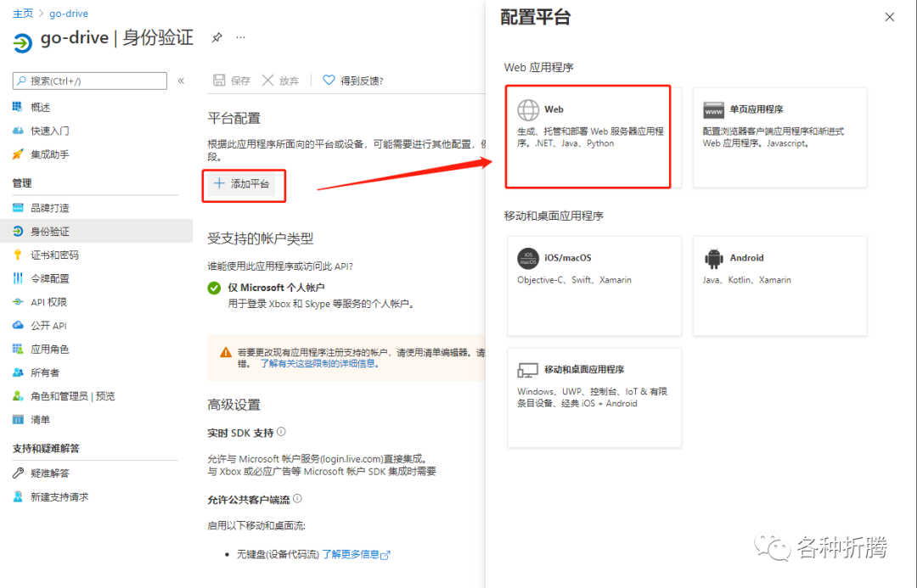Open 新建支持请求 support request

point(59,497)
